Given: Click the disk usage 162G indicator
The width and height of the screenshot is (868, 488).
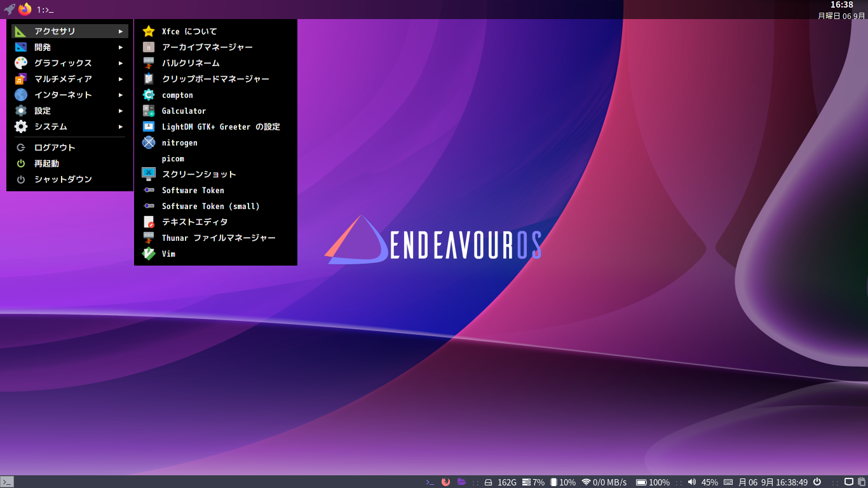Looking at the screenshot, I should pyautogui.click(x=501, y=482).
